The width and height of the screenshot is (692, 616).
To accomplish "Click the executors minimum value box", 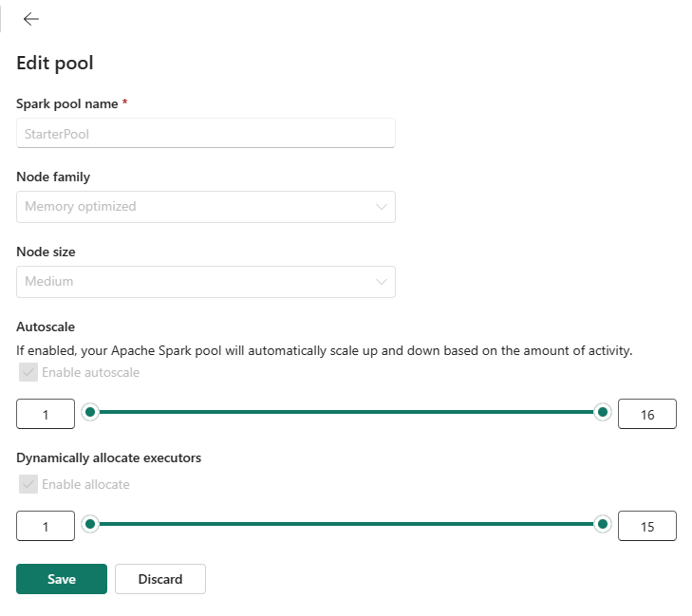I will (46, 526).
